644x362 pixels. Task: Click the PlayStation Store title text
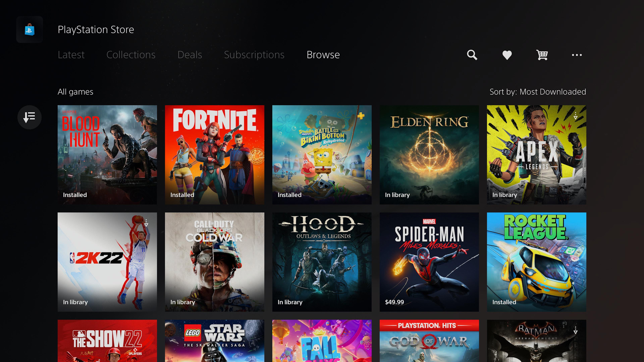coord(96,29)
